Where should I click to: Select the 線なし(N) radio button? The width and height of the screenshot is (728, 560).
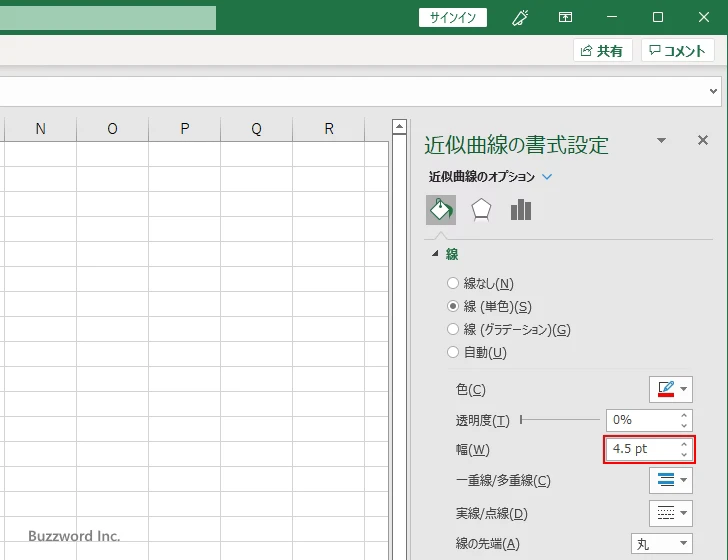tap(453, 283)
